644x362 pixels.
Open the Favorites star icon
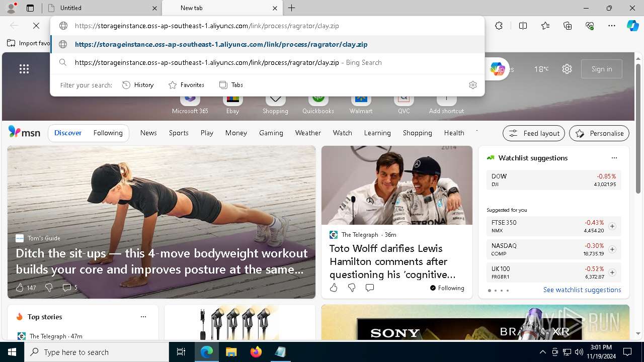point(545,26)
